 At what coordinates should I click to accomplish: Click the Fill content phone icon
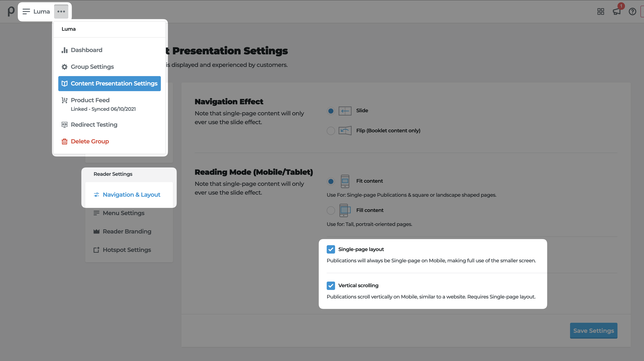click(345, 210)
